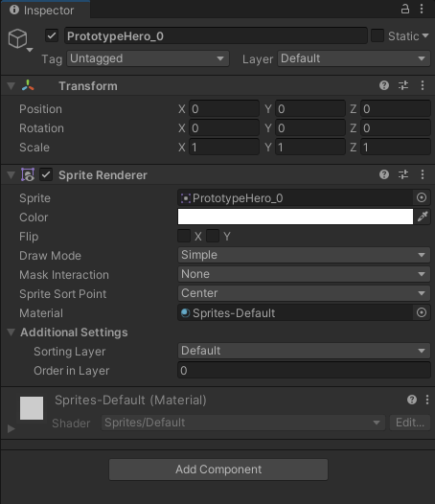Disable the Sprite Renderer component checkbox

[46, 174]
